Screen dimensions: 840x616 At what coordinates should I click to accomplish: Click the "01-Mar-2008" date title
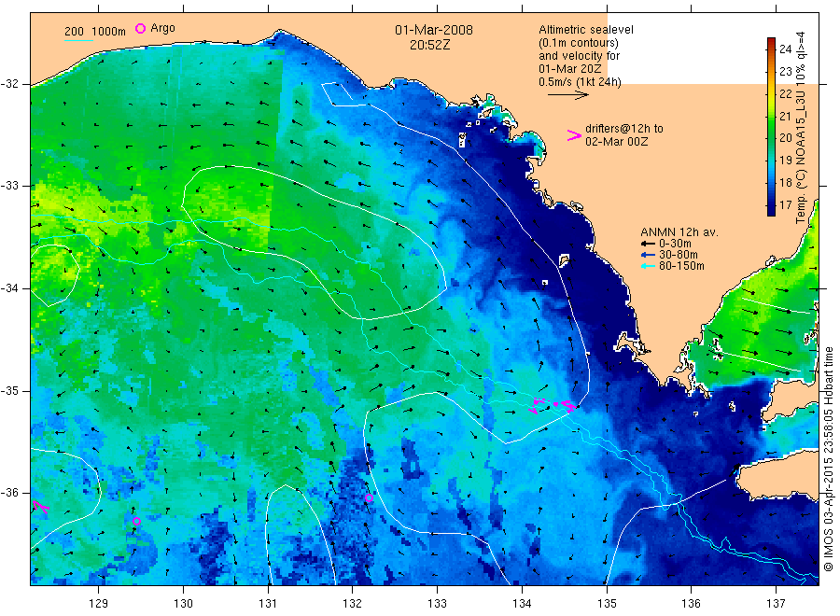coord(434,30)
